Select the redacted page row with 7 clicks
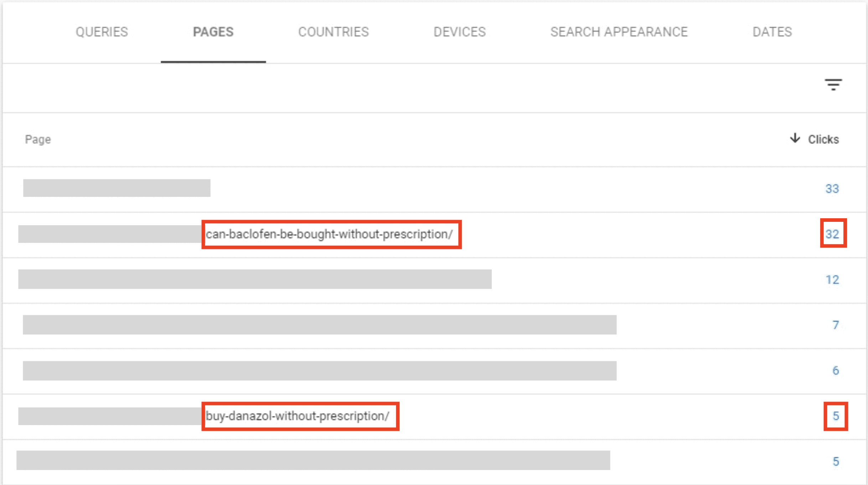 click(x=319, y=325)
